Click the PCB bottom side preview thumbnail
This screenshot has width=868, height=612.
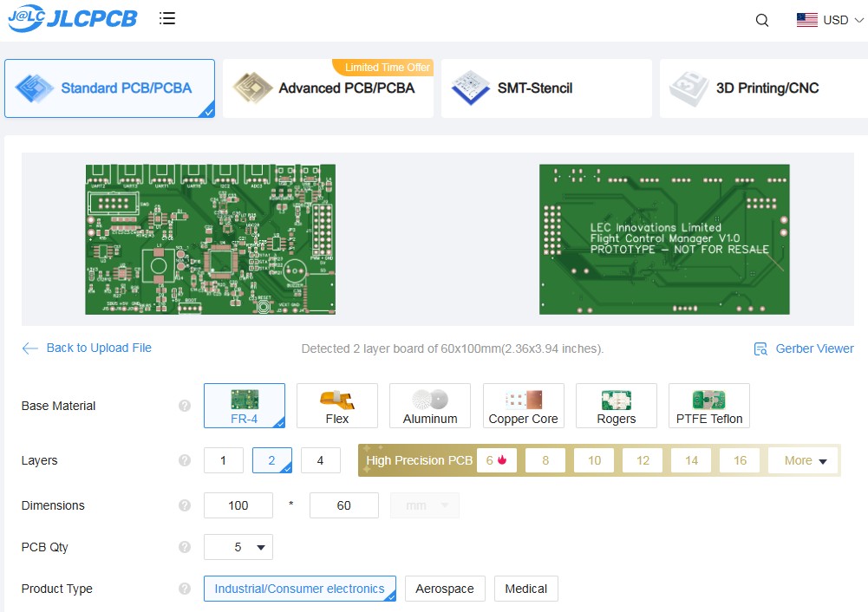point(664,239)
